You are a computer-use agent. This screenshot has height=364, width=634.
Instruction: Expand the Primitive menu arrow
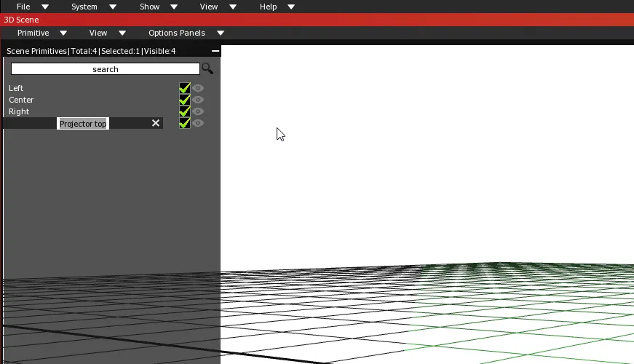tap(63, 33)
